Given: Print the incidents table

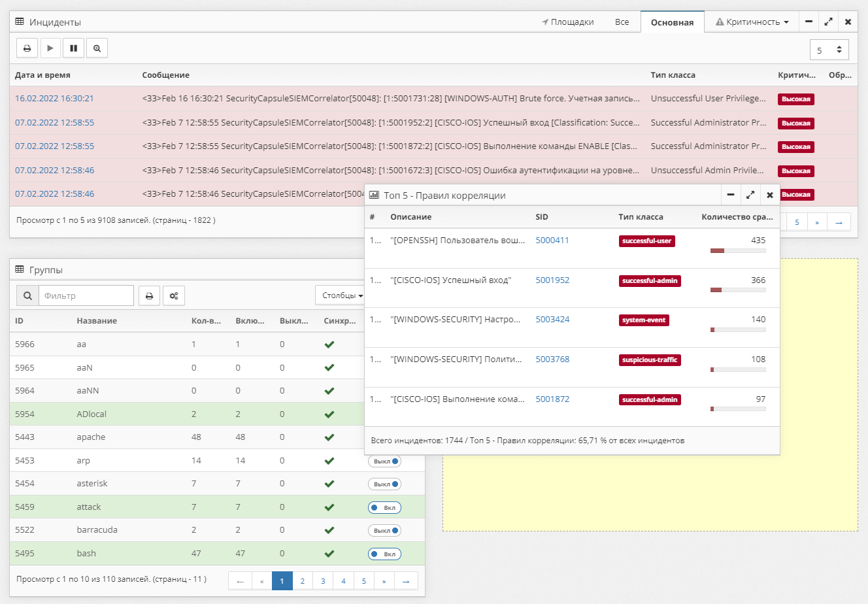Looking at the screenshot, I should pyautogui.click(x=27, y=48).
